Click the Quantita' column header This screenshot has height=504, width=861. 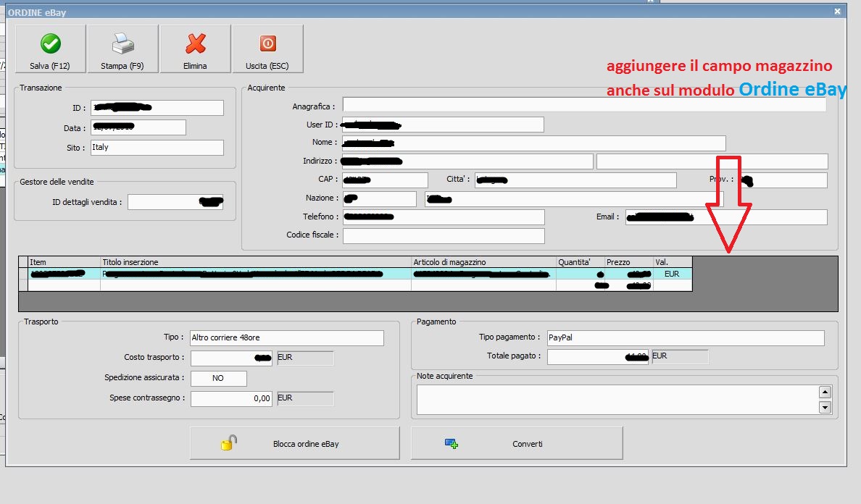(581, 262)
